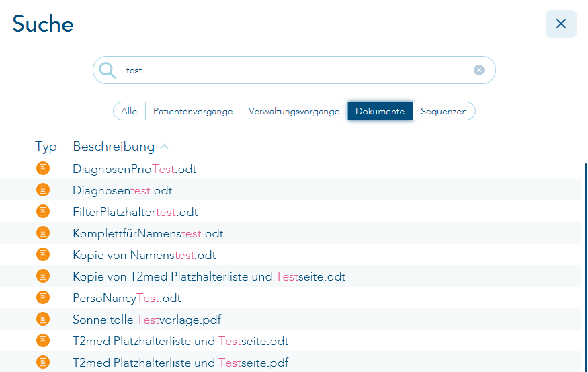Click the document icon for Diagnosentest.odt
This screenshot has width=588, height=372.
(x=43, y=190)
